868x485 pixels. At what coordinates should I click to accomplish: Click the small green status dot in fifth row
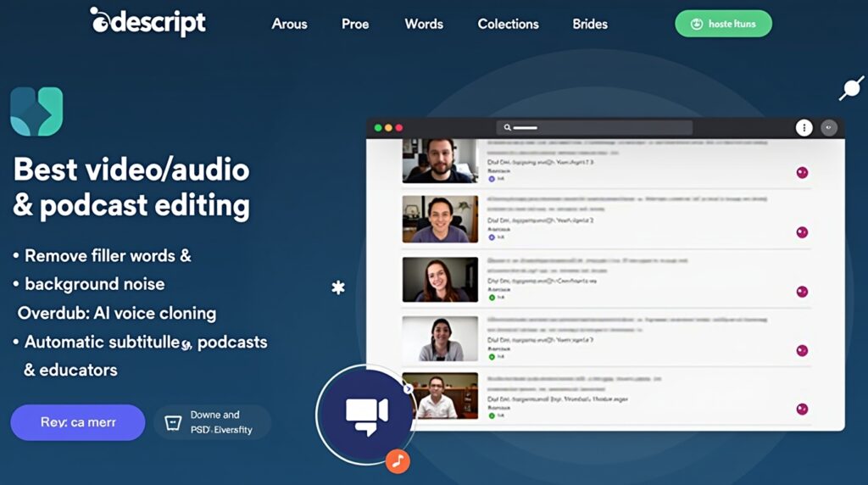coord(492,415)
